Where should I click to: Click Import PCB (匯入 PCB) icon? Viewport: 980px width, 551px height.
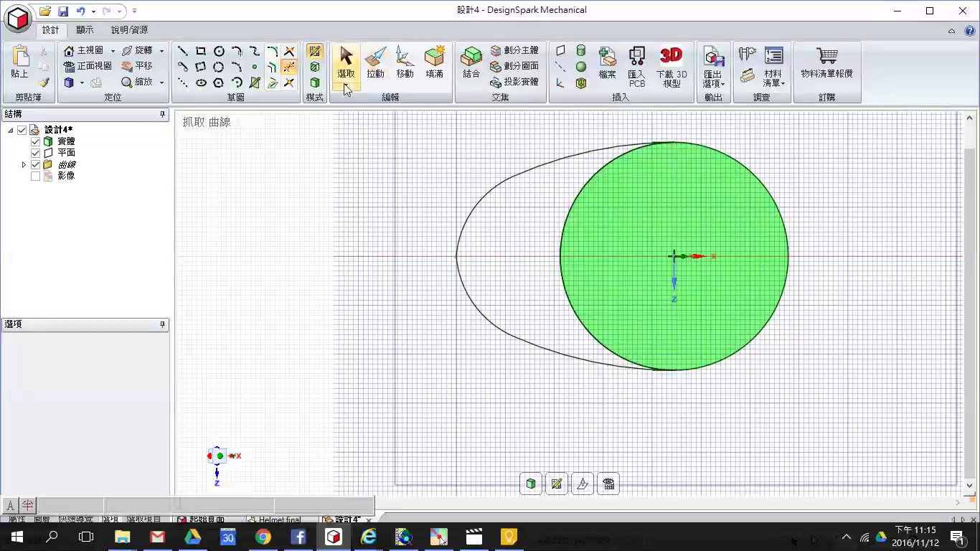pyautogui.click(x=636, y=67)
